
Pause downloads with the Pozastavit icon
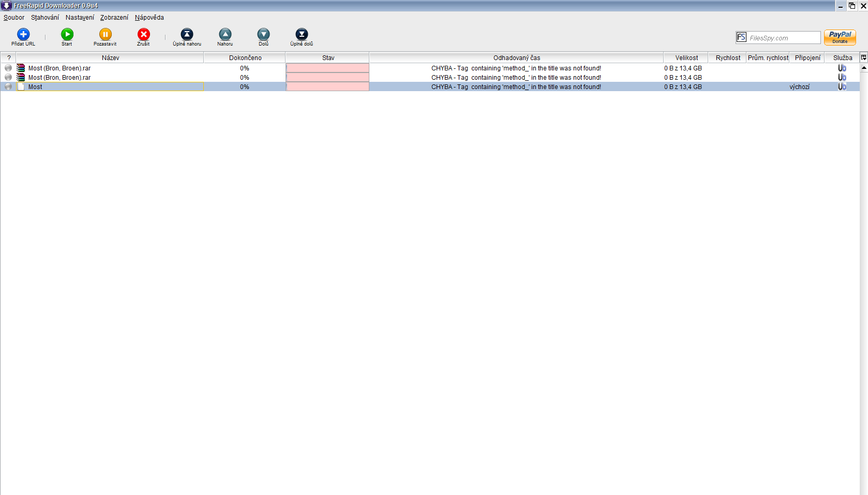pyautogui.click(x=105, y=35)
